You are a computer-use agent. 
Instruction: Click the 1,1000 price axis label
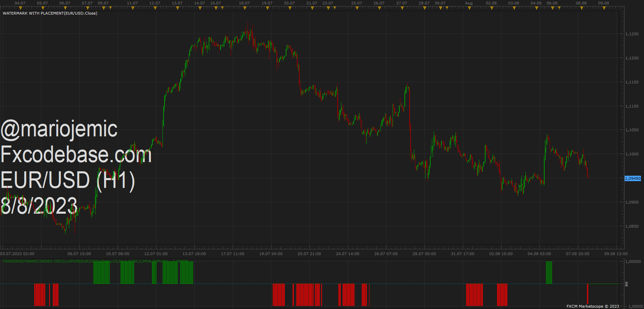coord(632,154)
